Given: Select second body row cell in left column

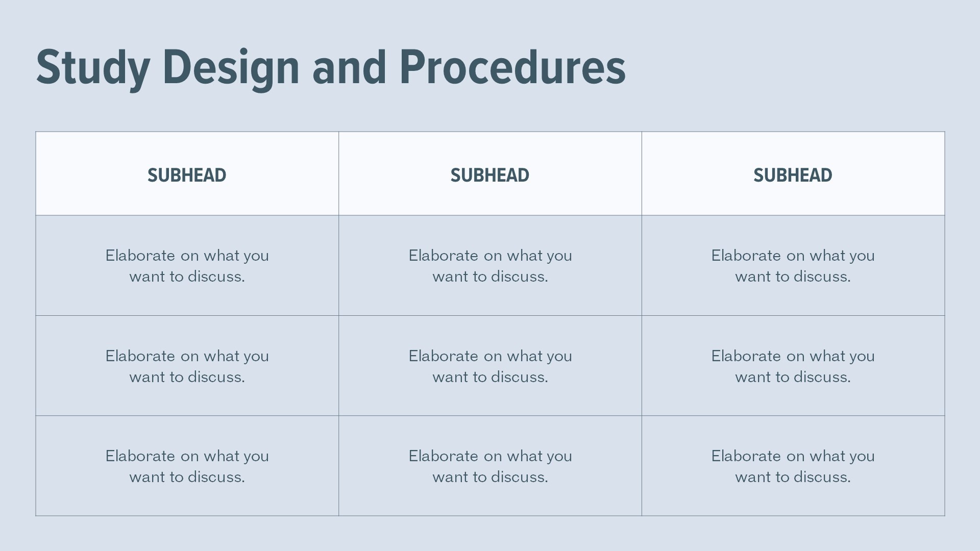Looking at the screenshot, I should point(187,366).
